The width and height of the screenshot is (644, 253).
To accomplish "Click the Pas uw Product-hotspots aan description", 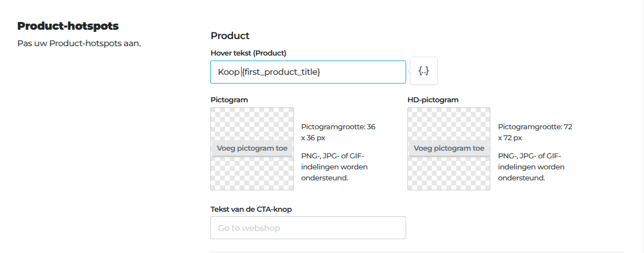I will [x=79, y=43].
